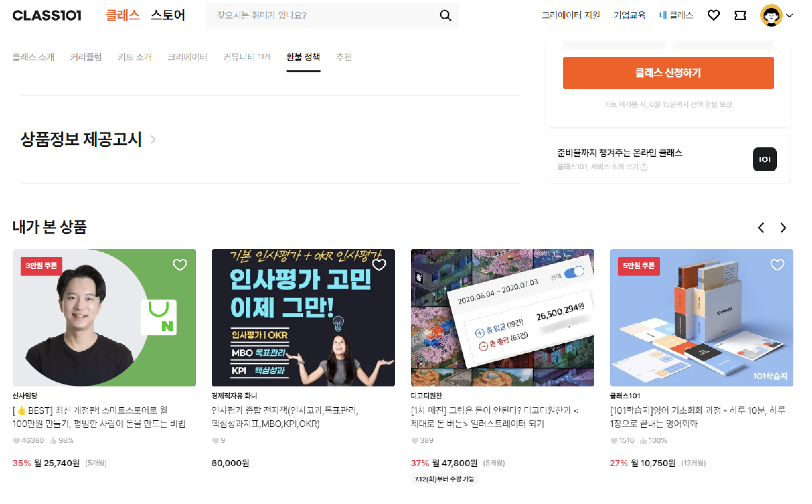
Task: Click the 389 likes count
Action: pyautogui.click(x=422, y=440)
